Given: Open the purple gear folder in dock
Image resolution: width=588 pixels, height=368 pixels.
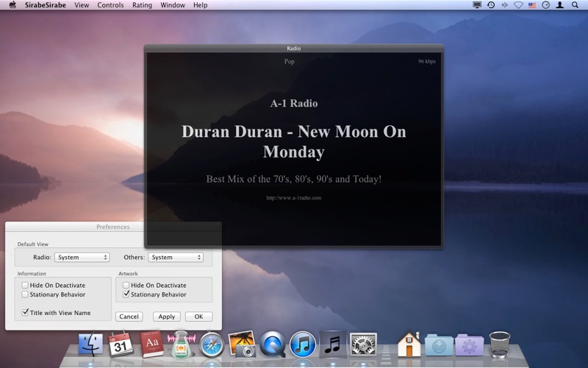Looking at the screenshot, I should (470, 344).
